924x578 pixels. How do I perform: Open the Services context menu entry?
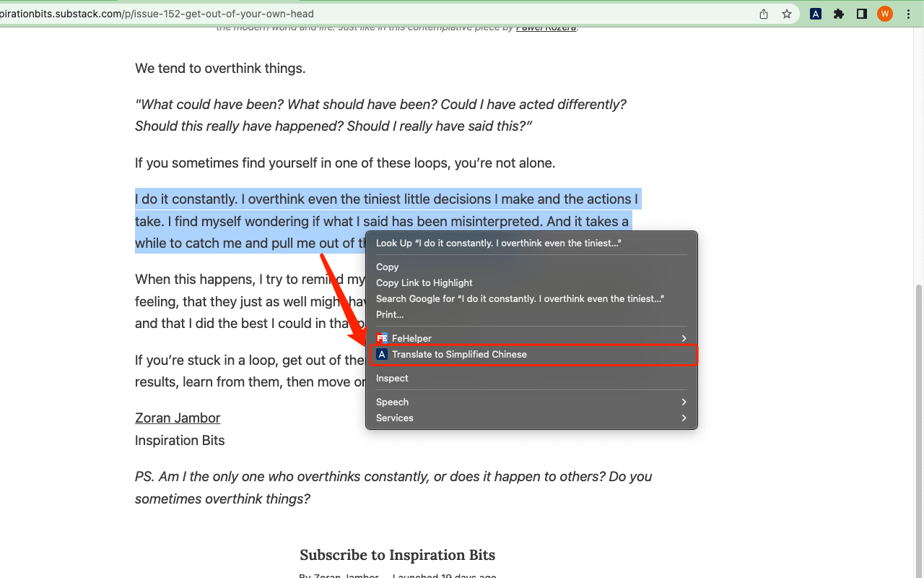pos(531,418)
